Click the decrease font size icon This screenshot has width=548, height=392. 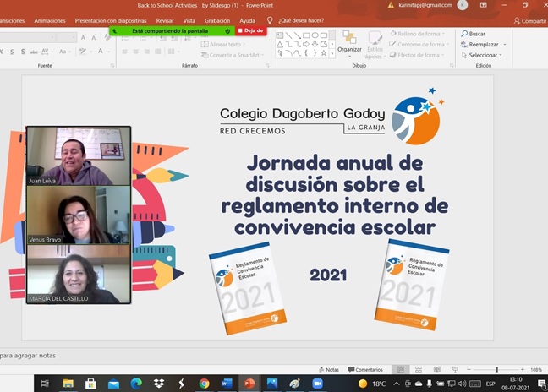click(x=94, y=37)
